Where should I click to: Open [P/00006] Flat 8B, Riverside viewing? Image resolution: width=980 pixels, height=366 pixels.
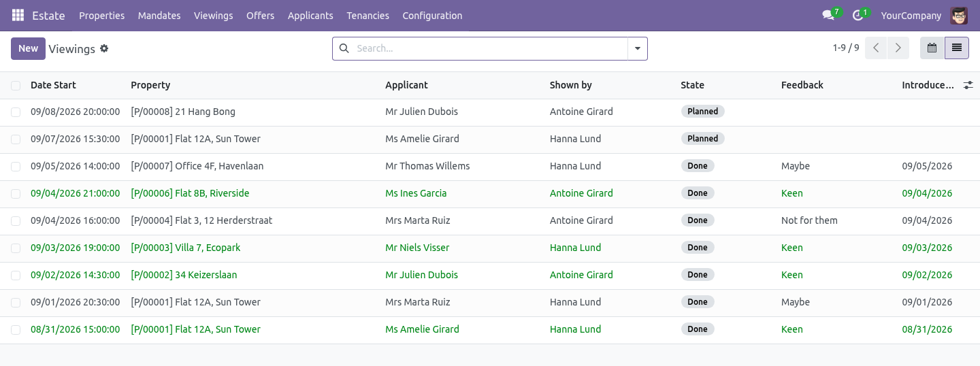[190, 193]
